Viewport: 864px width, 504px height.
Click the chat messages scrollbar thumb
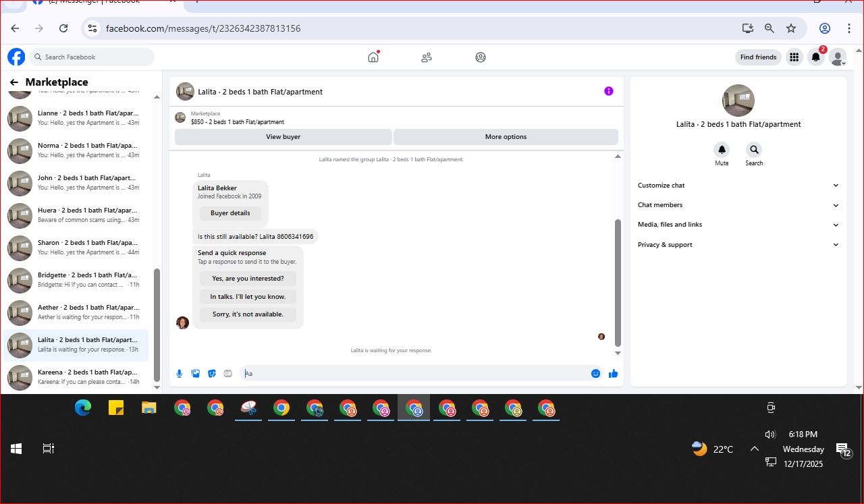(x=618, y=283)
